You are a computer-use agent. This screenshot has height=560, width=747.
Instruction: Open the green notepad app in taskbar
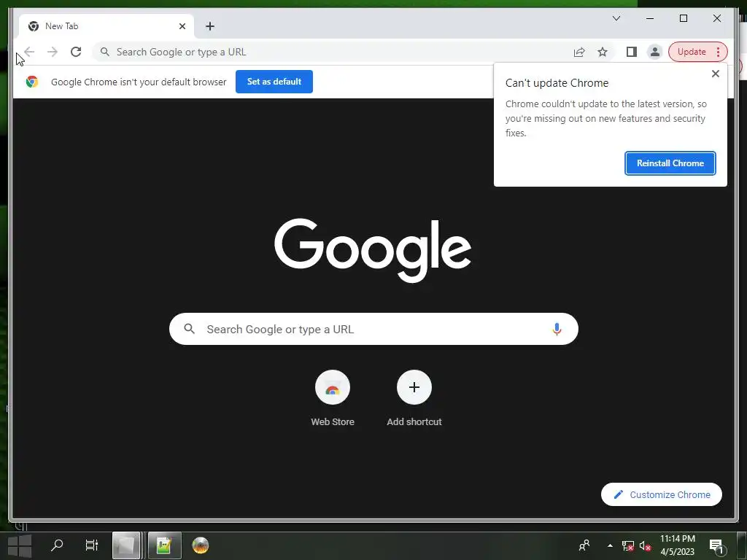[164, 545]
